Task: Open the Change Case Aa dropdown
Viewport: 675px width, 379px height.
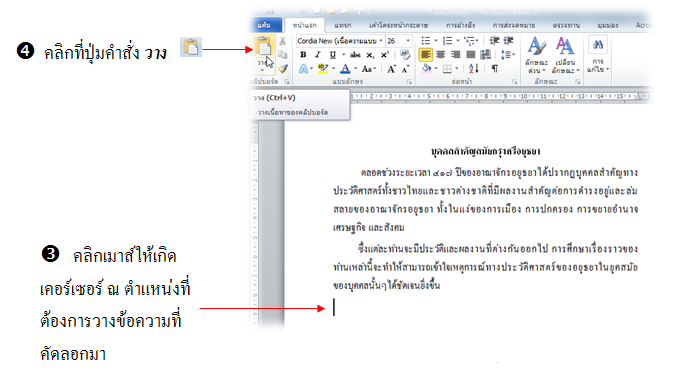Action: pyautogui.click(x=369, y=69)
